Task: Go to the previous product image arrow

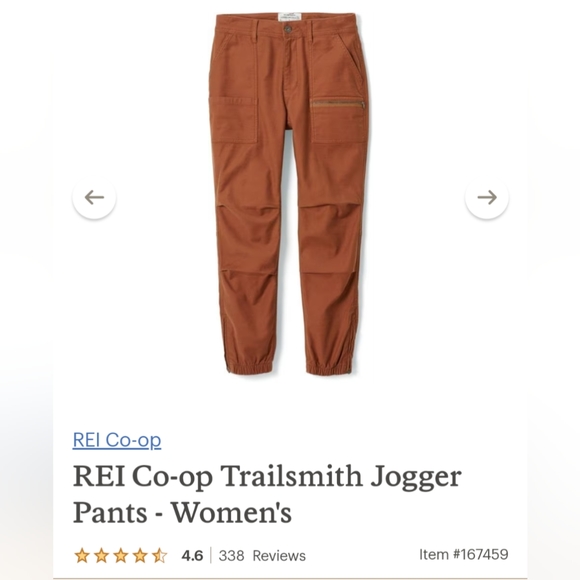Action: 94,198
